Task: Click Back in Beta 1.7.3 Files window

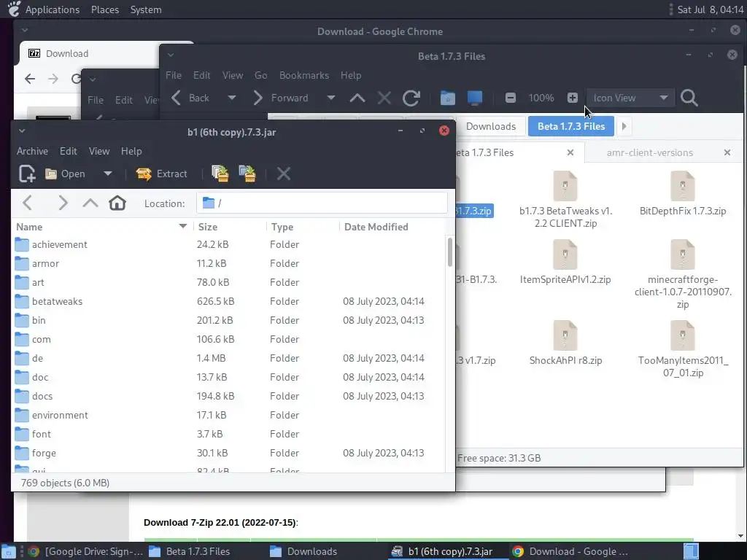Action: 190,98
